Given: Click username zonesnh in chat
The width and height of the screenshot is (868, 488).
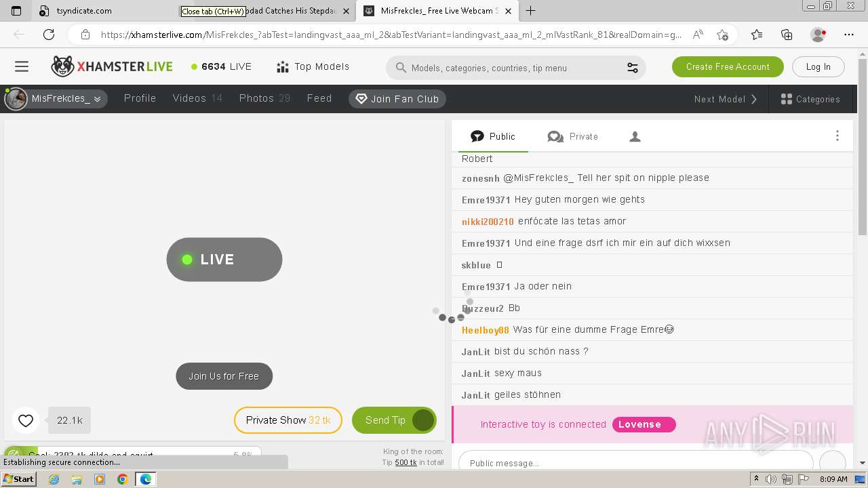Looking at the screenshot, I should pos(480,178).
